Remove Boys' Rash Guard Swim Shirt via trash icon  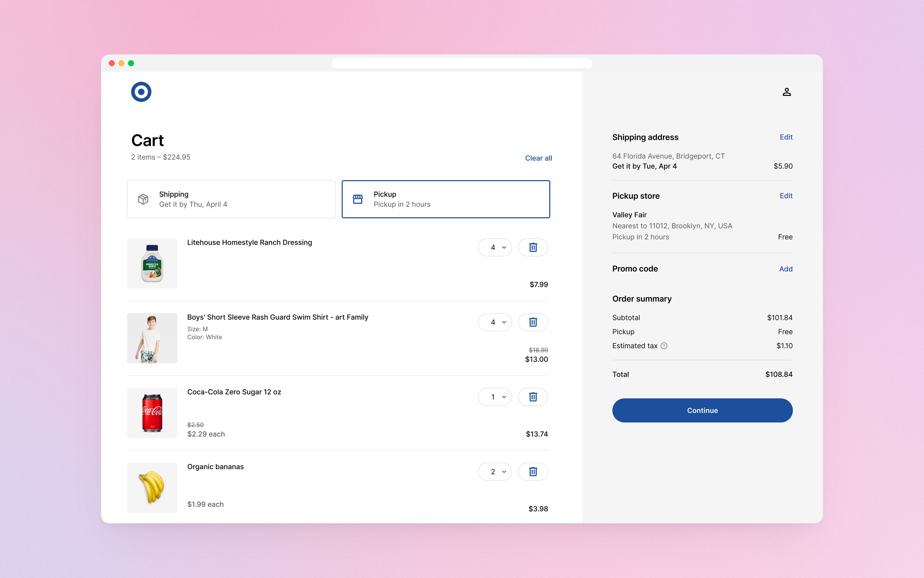(x=533, y=322)
